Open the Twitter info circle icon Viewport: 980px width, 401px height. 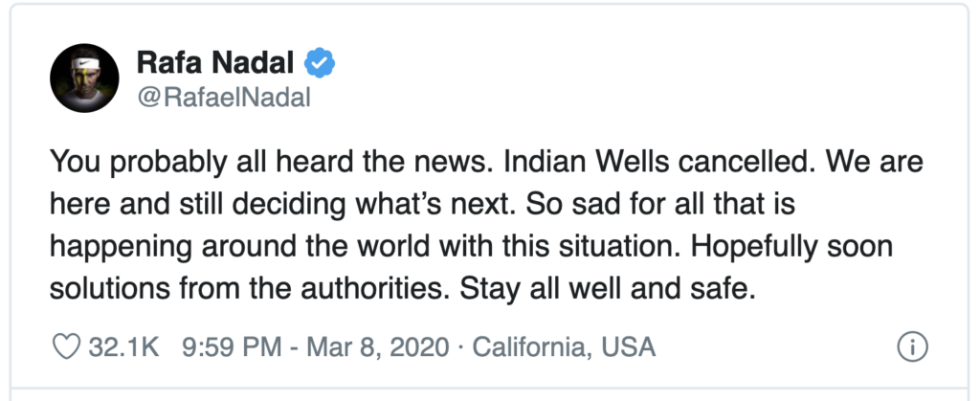[912, 346]
